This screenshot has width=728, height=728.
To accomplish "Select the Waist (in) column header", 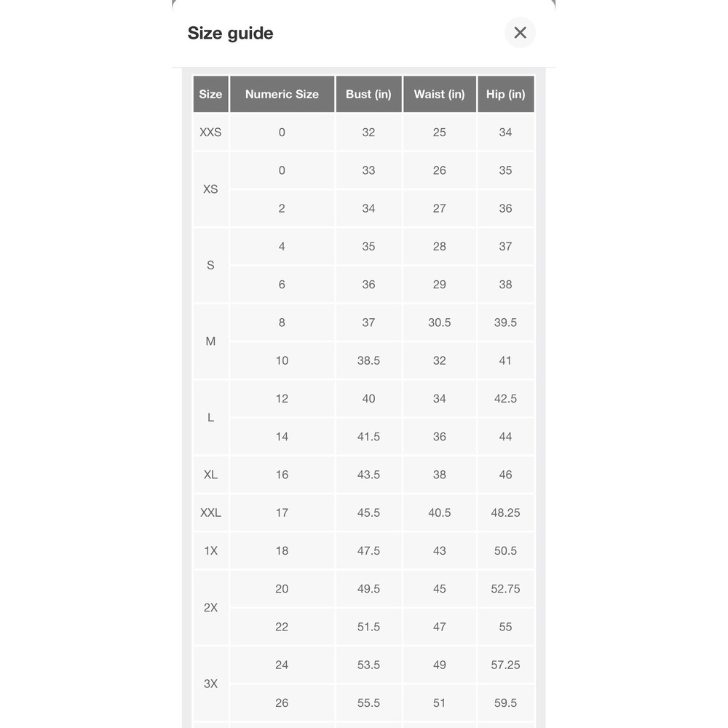I will coord(439,94).
